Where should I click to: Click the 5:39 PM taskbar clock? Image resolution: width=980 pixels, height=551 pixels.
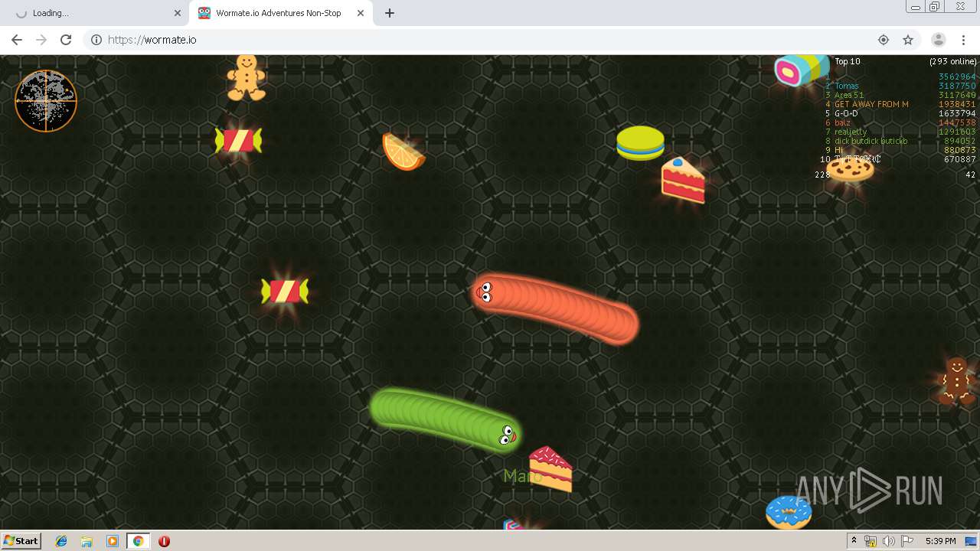click(x=940, y=541)
